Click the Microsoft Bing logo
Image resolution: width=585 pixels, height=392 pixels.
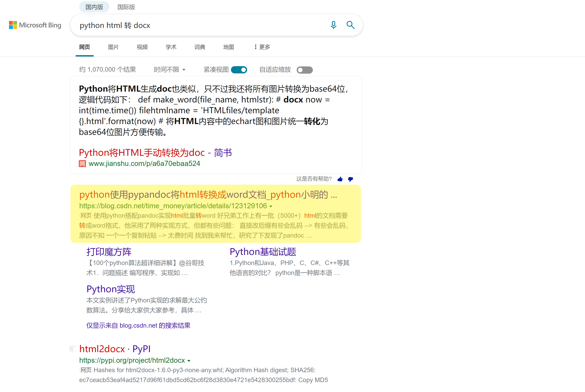coord(35,25)
